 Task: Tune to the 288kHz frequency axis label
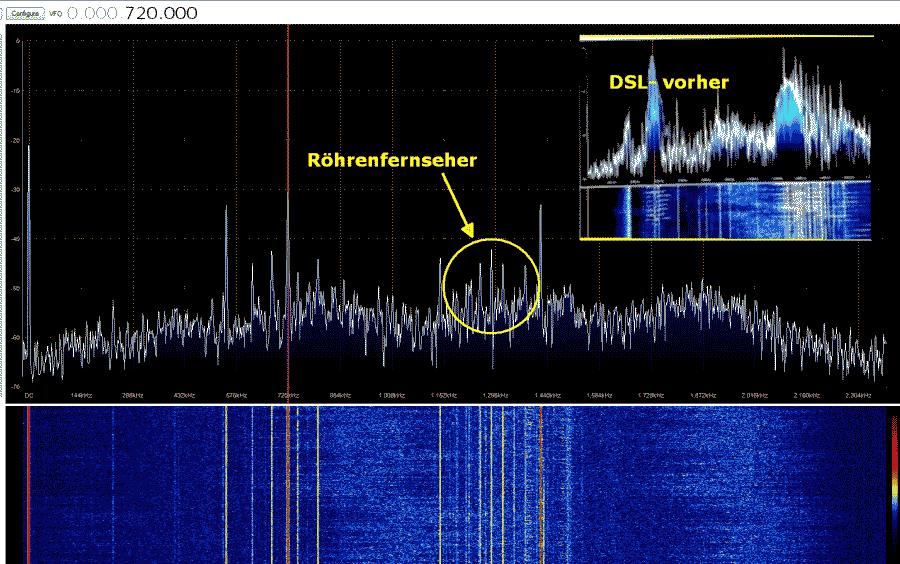[x=133, y=395]
